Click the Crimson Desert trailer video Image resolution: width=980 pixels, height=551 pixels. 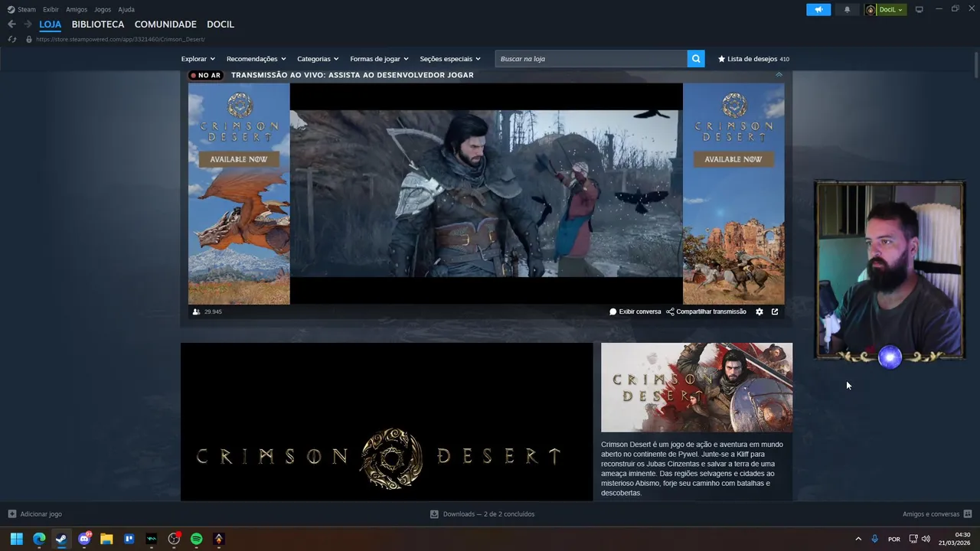[x=387, y=422]
